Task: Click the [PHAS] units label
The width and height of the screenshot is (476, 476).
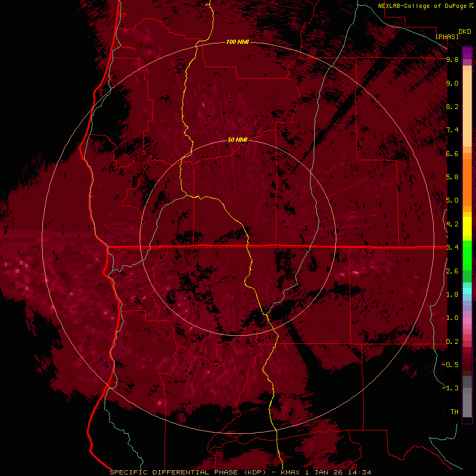Action: click(x=447, y=36)
